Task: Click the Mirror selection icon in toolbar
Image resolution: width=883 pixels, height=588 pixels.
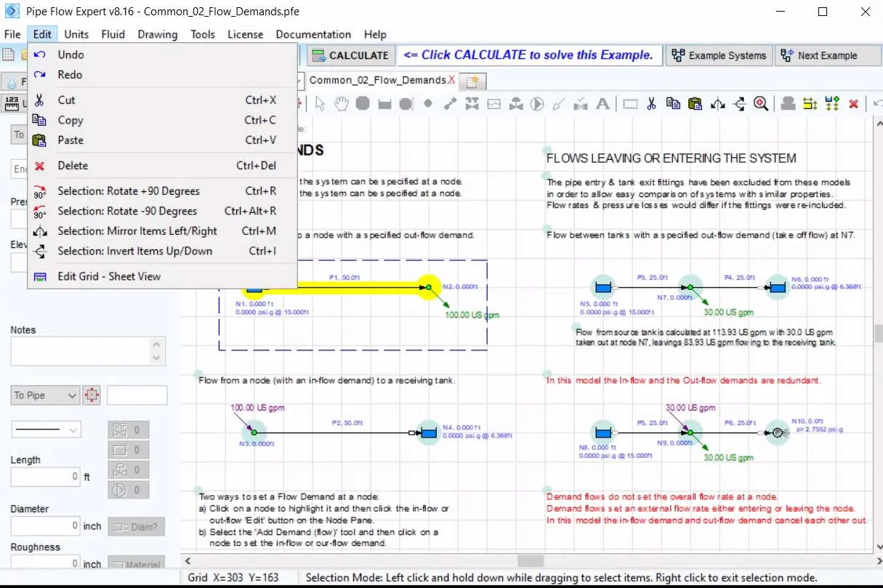Action: 717,104
